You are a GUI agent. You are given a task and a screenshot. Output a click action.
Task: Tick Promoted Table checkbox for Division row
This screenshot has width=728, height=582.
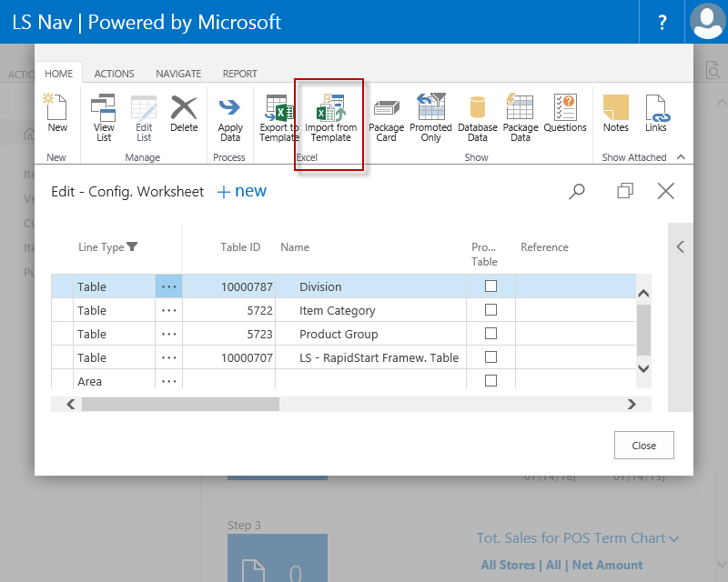point(490,286)
